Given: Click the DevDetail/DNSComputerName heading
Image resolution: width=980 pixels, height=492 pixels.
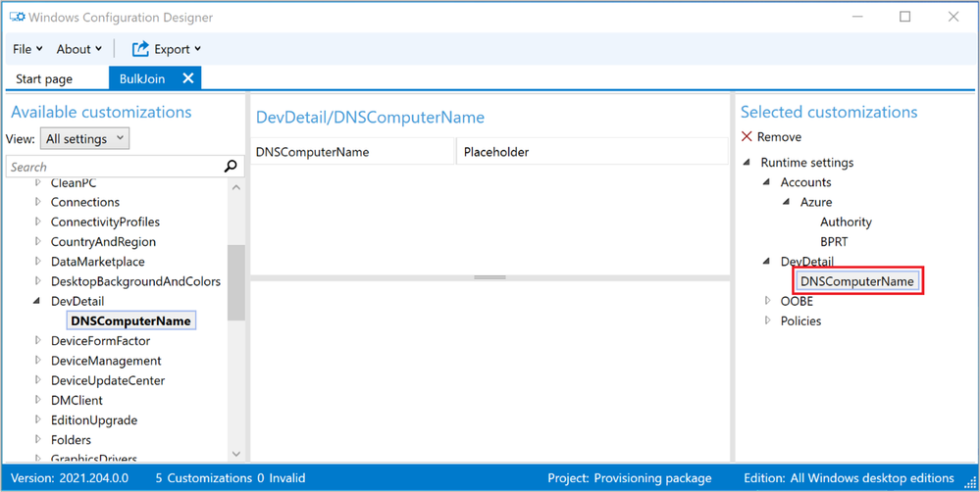Looking at the screenshot, I should tap(370, 118).
